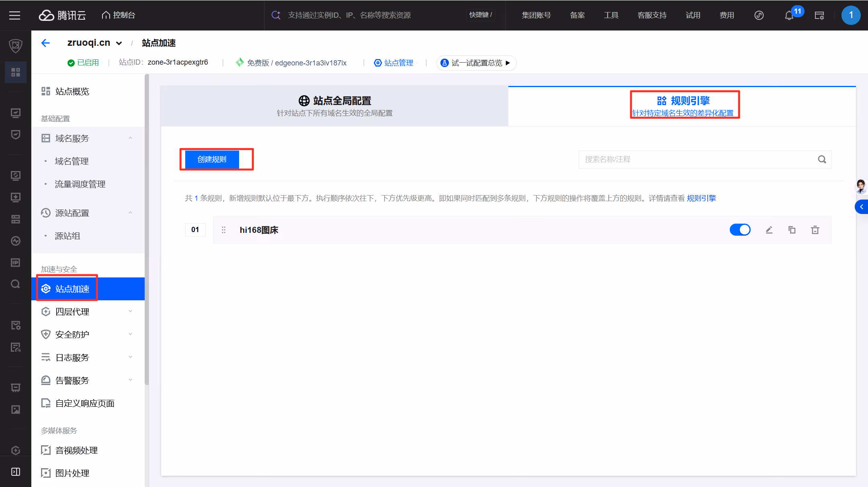This screenshot has height=487, width=868.
Task: Go back using the blue arrow
Action: point(45,43)
